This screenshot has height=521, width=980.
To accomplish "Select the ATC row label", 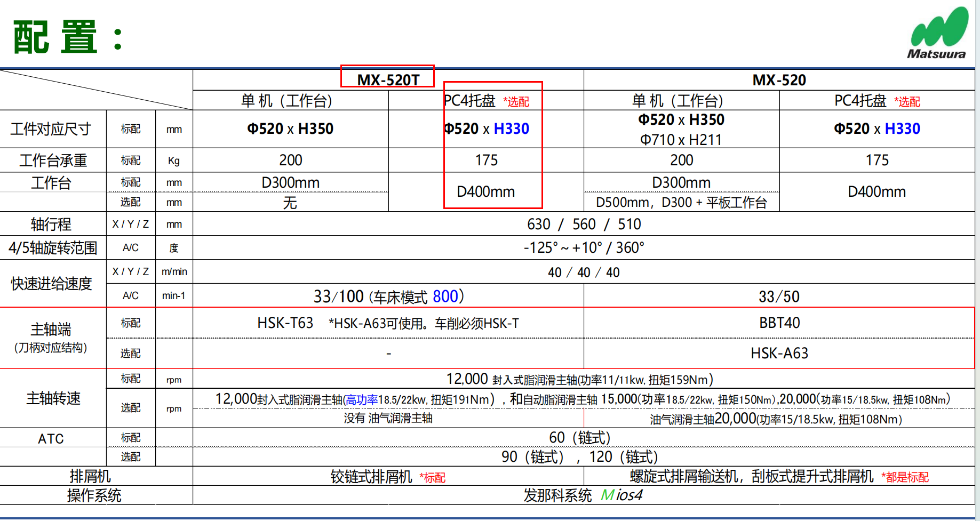I will [51, 438].
